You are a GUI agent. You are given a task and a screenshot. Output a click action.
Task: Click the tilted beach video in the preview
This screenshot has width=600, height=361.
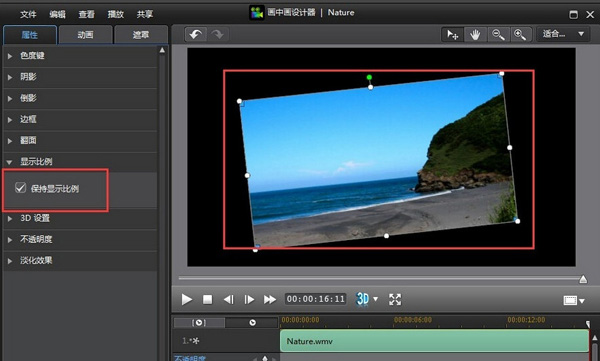(379, 161)
